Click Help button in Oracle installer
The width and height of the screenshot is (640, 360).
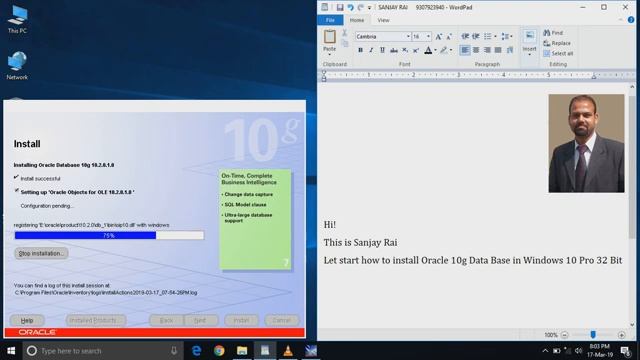27,320
